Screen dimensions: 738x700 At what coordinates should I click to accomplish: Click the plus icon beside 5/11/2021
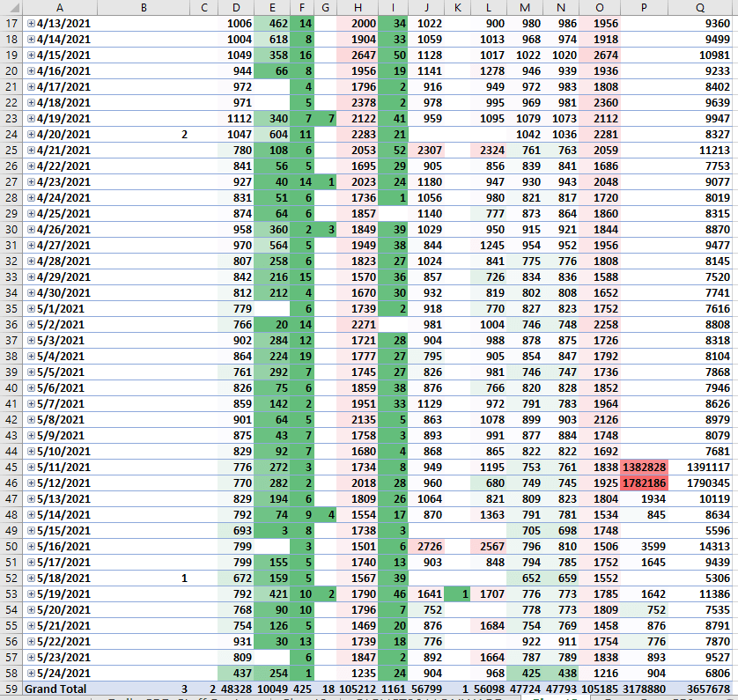pos(32,466)
